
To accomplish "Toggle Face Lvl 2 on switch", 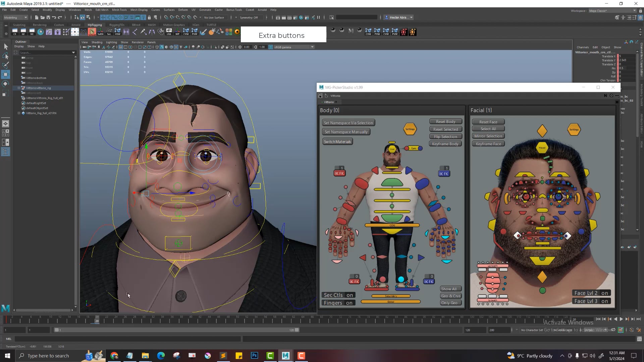I will 591,293.
